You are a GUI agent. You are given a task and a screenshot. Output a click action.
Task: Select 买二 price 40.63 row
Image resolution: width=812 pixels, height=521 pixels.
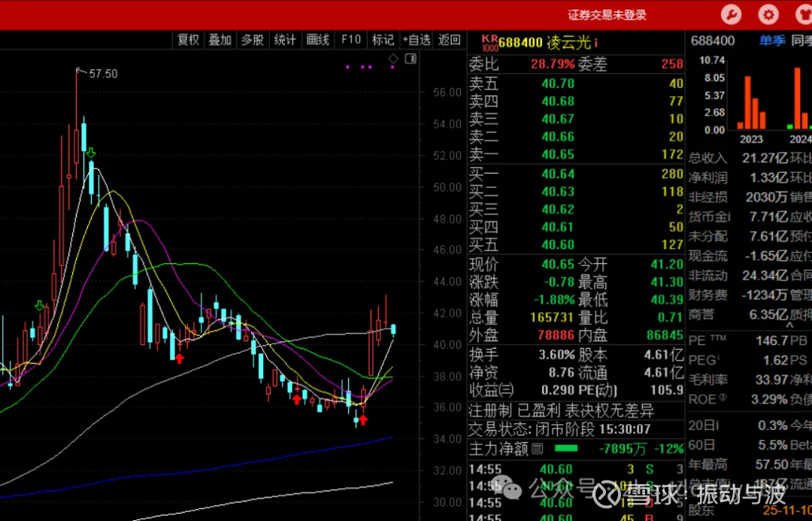click(x=576, y=192)
